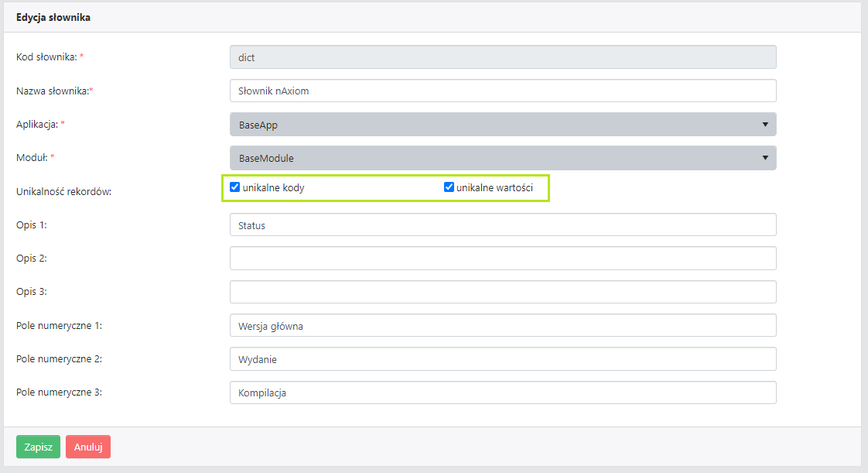Click the disabled 'Kod słownika' field

point(503,57)
